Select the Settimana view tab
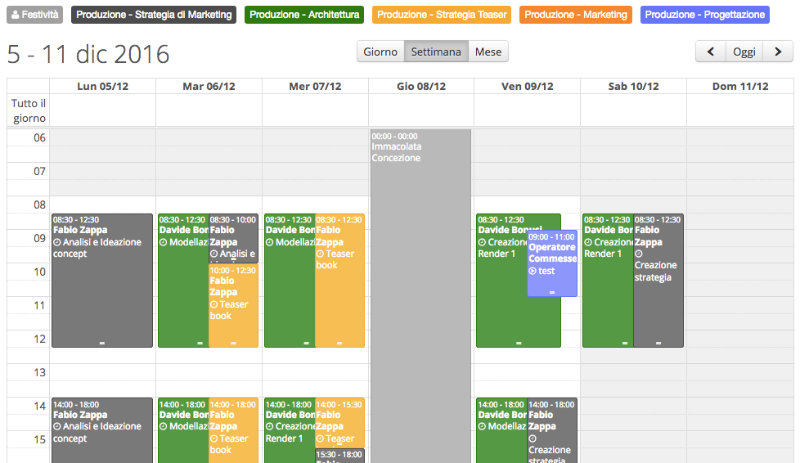Viewport: 800px width, 463px height. pos(435,51)
